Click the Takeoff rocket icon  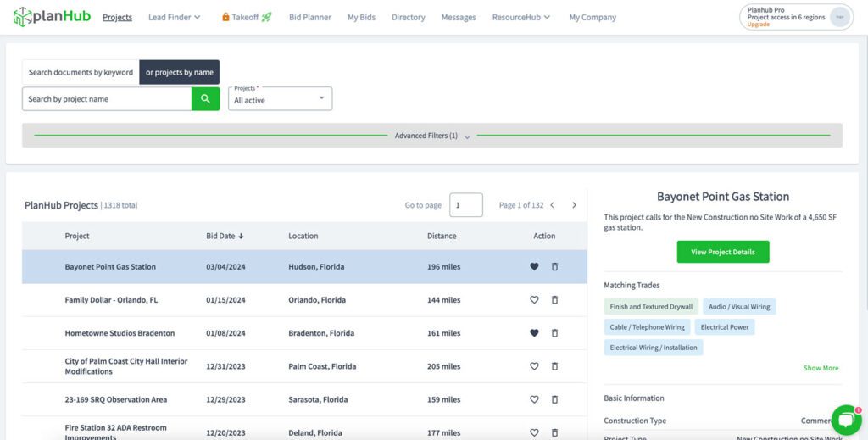266,17
